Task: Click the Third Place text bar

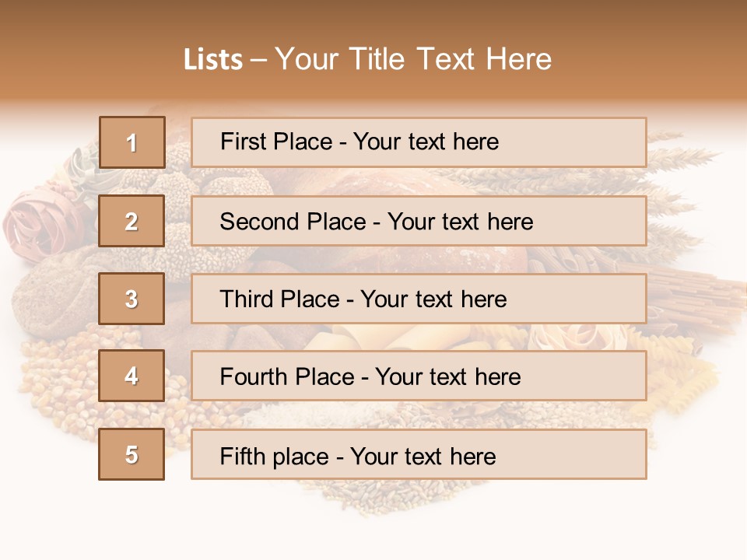Action: pyautogui.click(x=419, y=299)
